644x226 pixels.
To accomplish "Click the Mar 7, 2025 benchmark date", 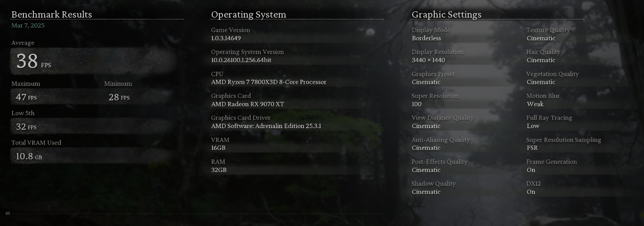I will [28, 25].
